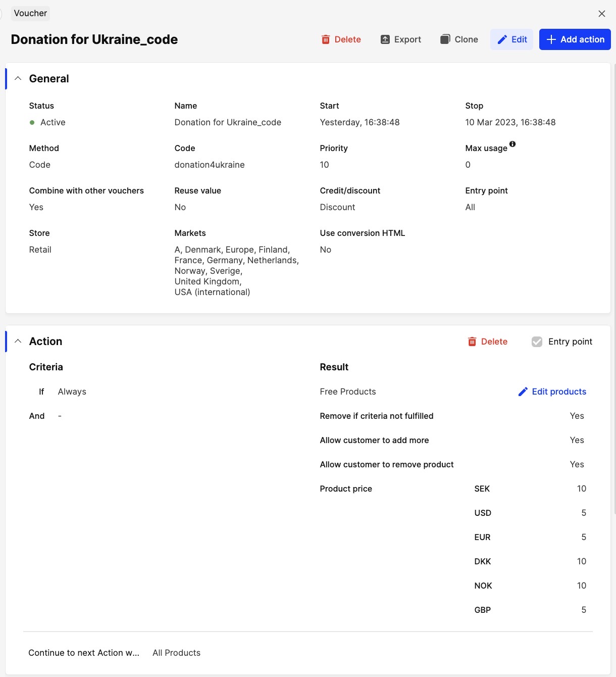Open the Edit products link
616x677 pixels.
(559, 392)
